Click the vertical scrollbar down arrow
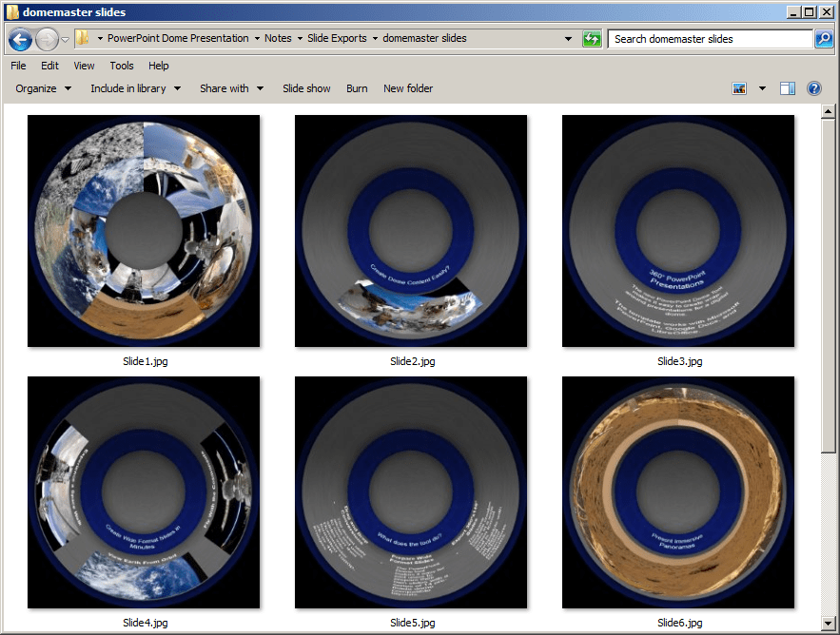The image size is (840, 635). (830, 626)
